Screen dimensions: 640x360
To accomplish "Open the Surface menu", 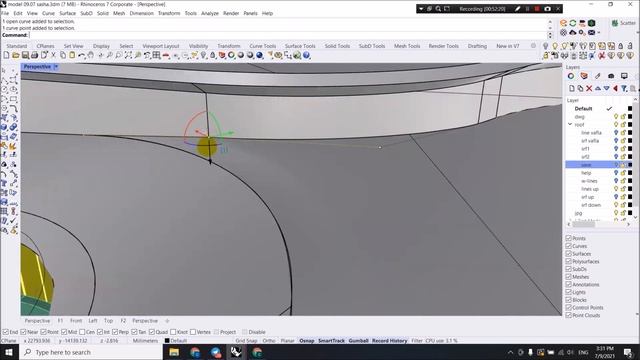I will point(67,13).
